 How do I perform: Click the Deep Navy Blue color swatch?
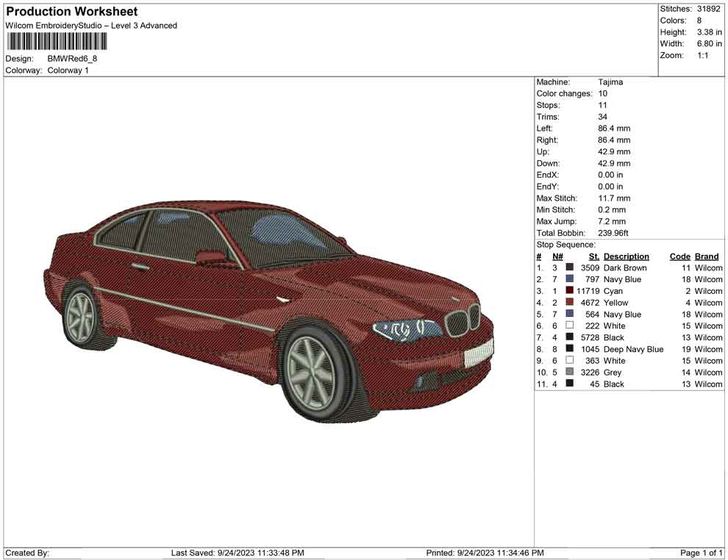pos(569,348)
